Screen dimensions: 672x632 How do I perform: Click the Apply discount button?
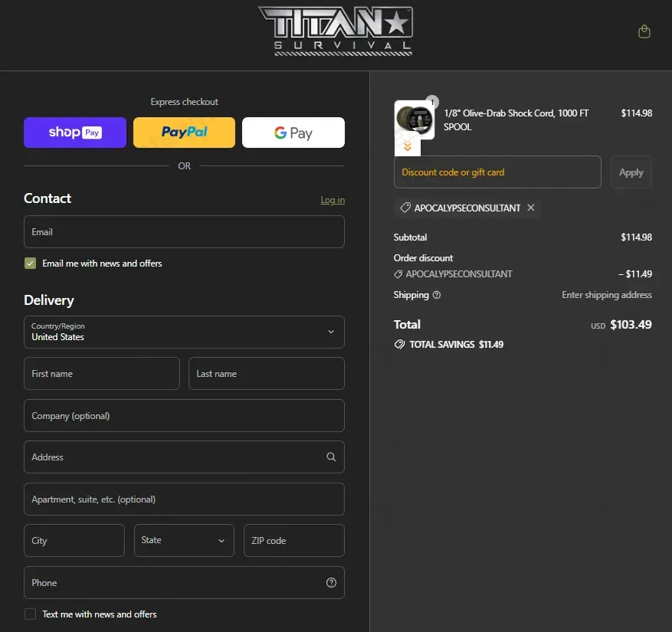click(x=631, y=172)
